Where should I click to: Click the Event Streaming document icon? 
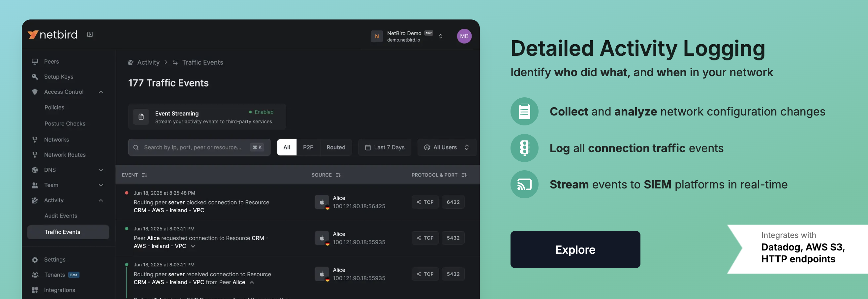141,117
